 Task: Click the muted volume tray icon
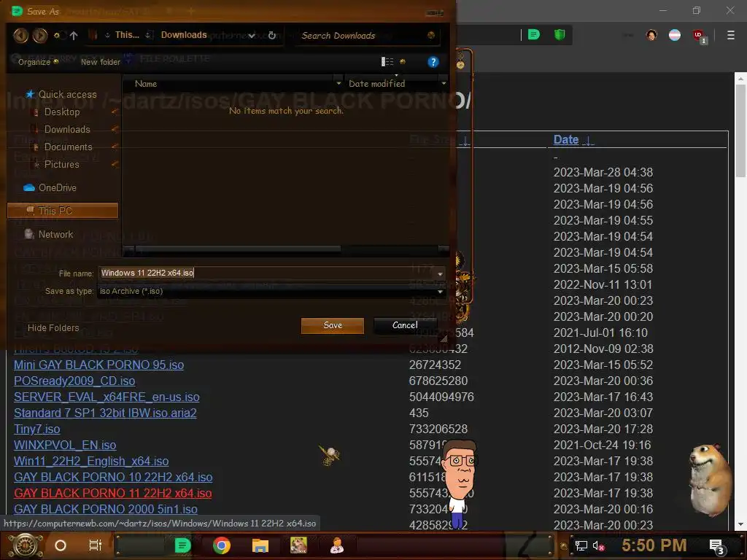click(599, 545)
